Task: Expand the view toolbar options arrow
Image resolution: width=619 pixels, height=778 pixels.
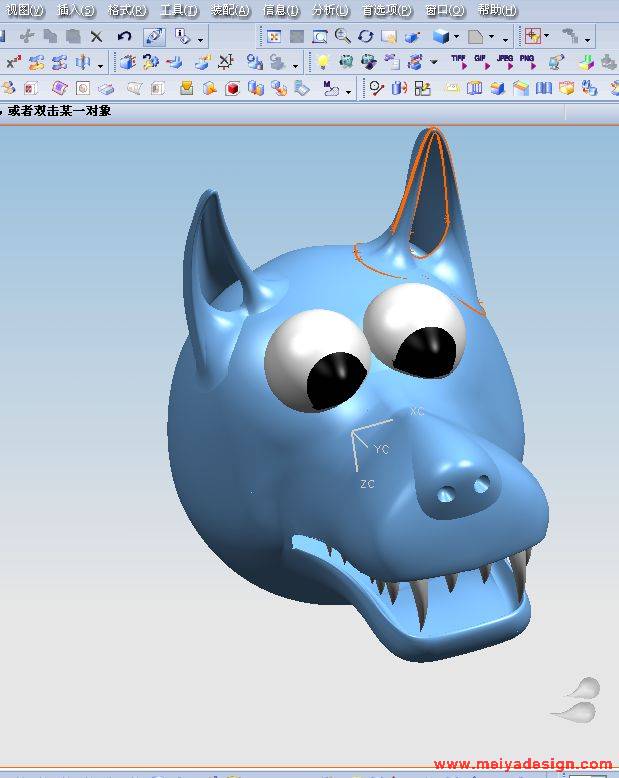Action: pos(505,39)
